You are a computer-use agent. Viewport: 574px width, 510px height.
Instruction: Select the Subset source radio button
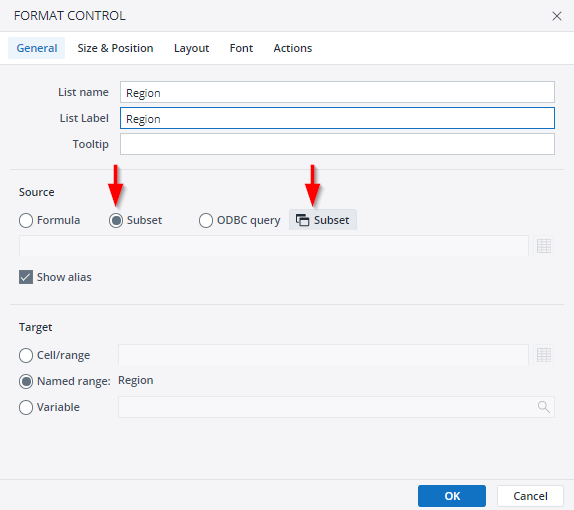coord(116,220)
